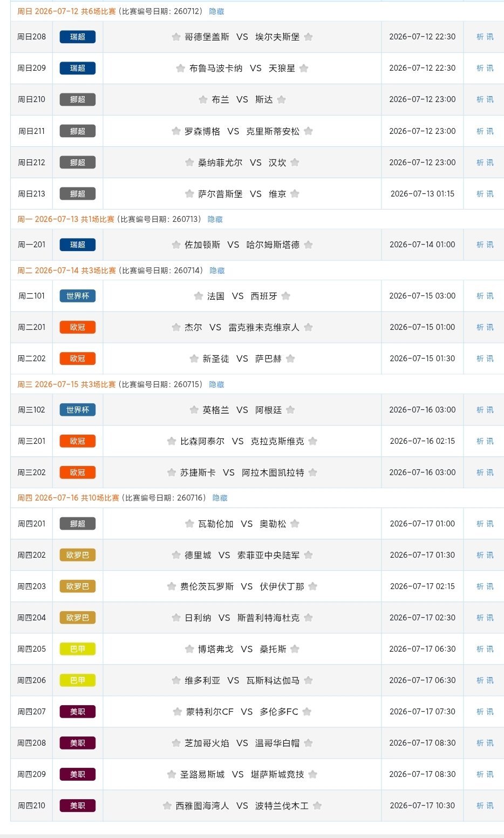Toggle favorite star for 圣路易斯城
This screenshot has height=838, width=504.
pyautogui.click(x=172, y=774)
